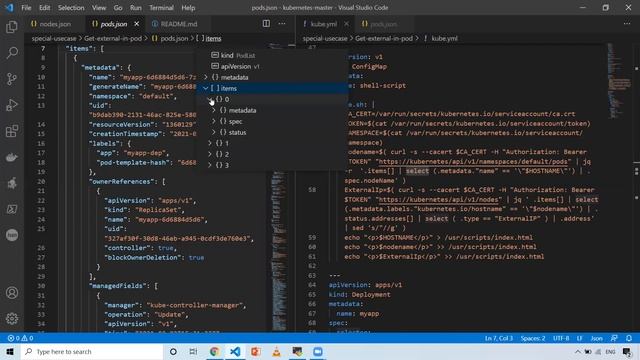Image resolution: width=640 pixels, height=360 pixels.
Task: Open Cortana circle on taskbar
Action: 173,351
